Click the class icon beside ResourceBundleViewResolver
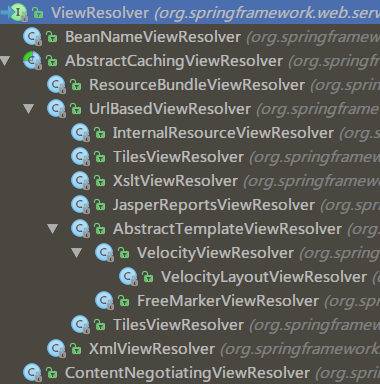Viewport: 380px width, 384px height. pyautogui.click(x=56, y=85)
